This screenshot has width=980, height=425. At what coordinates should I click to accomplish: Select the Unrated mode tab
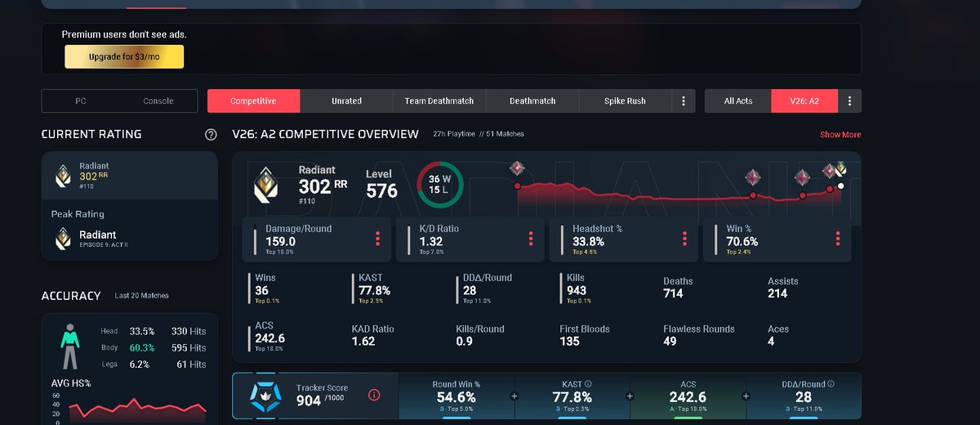pyautogui.click(x=346, y=101)
